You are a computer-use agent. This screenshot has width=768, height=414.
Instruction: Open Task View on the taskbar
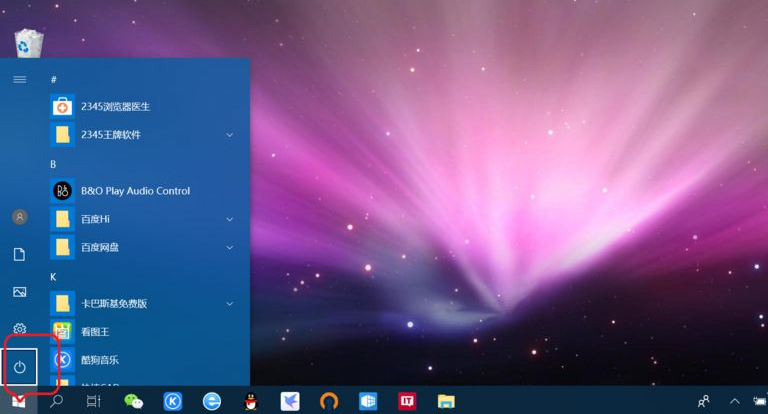[x=93, y=401]
